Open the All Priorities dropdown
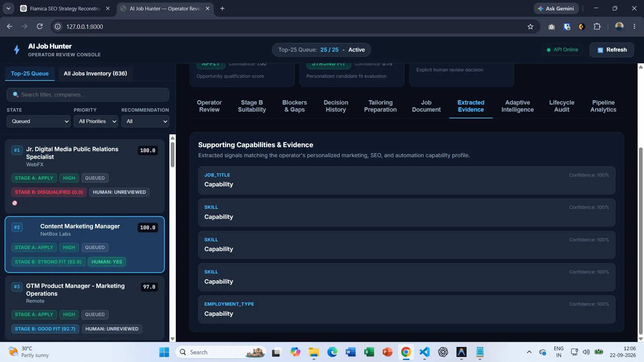 click(96, 121)
